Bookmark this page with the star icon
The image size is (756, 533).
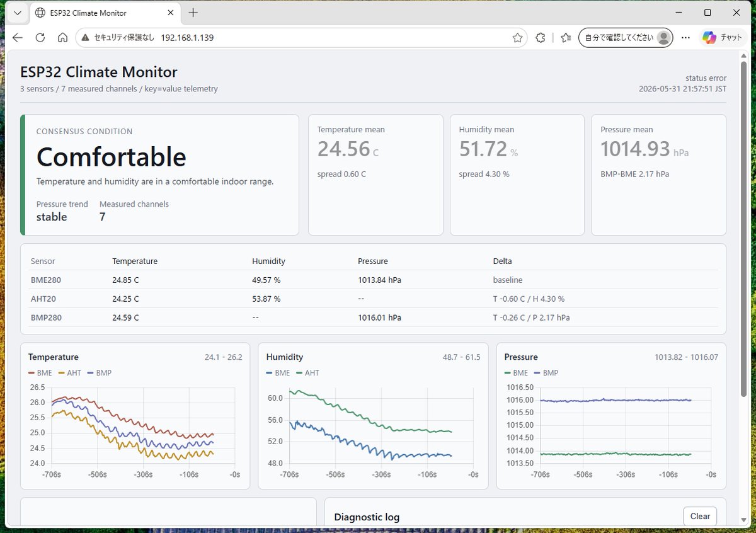(x=517, y=38)
